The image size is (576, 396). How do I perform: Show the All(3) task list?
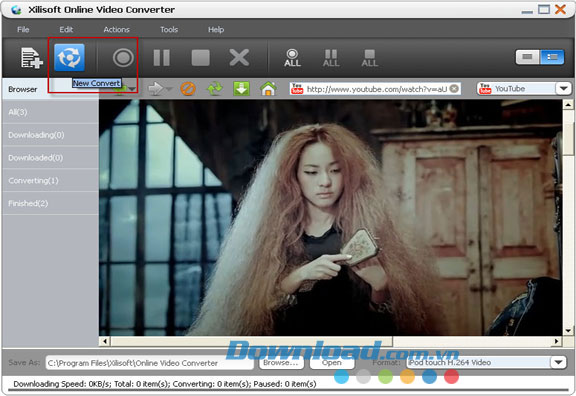click(50, 112)
